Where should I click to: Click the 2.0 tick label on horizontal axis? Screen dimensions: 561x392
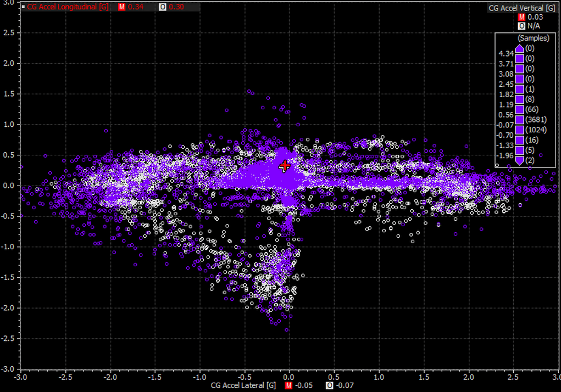[469, 377]
